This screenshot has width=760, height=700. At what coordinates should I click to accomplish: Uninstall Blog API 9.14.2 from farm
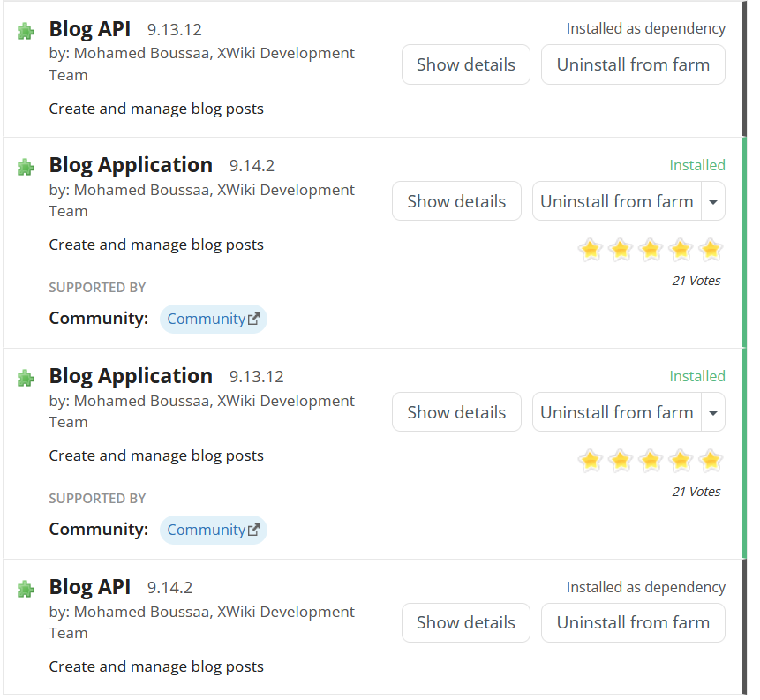(x=633, y=622)
